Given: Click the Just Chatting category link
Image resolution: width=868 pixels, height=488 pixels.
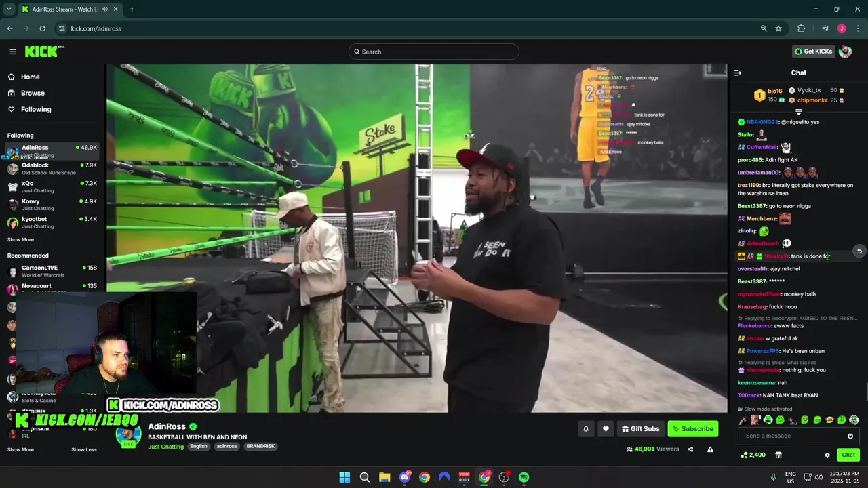Looking at the screenshot, I should pyautogui.click(x=165, y=447).
